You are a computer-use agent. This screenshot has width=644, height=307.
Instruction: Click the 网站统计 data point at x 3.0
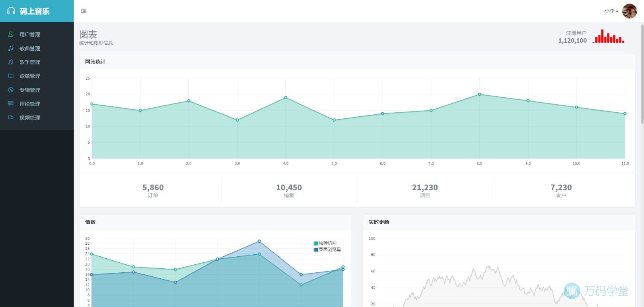pos(237,120)
